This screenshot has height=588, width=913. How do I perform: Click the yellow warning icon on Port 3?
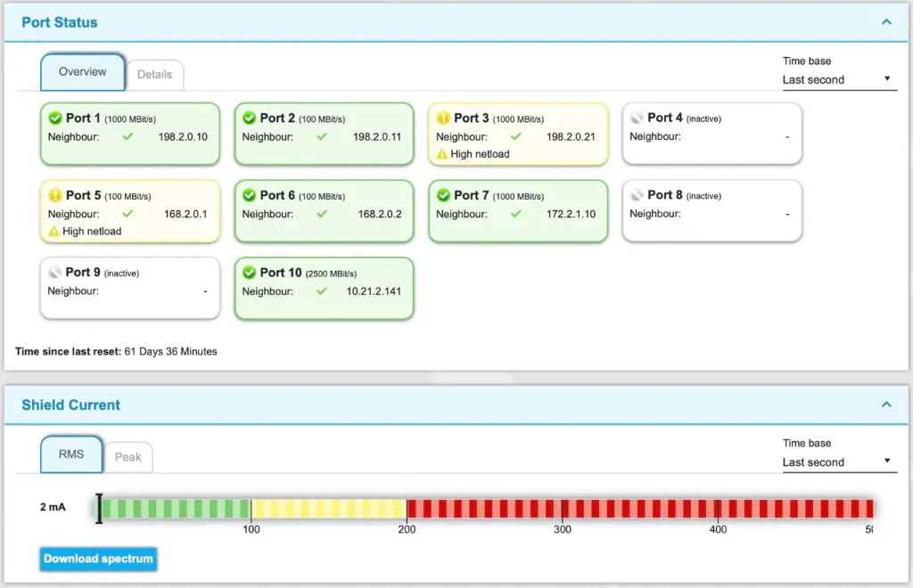pyautogui.click(x=442, y=118)
